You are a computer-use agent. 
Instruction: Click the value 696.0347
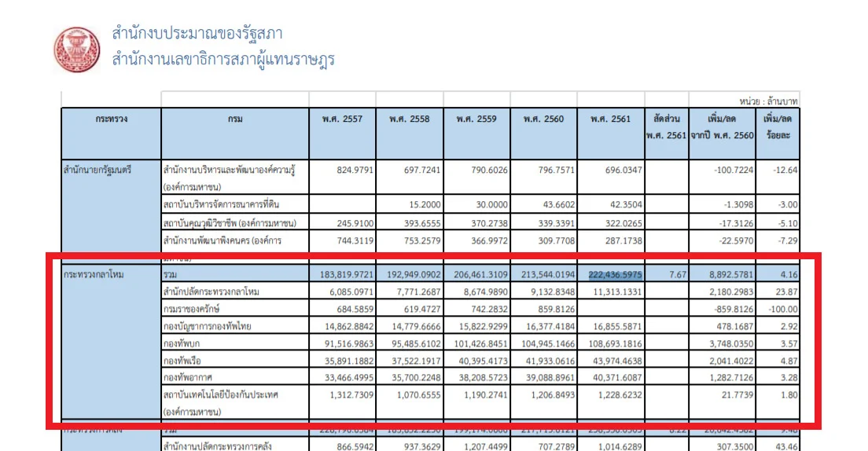tap(624, 170)
